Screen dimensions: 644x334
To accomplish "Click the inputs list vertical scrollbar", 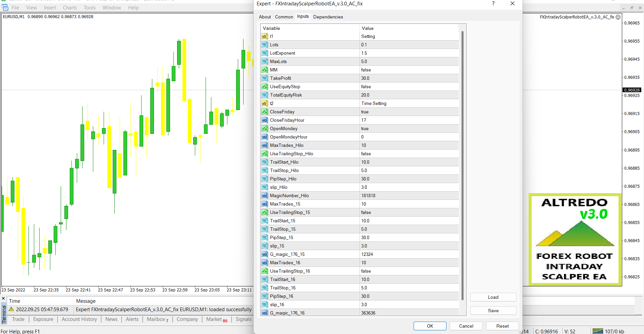I will click(463, 164).
